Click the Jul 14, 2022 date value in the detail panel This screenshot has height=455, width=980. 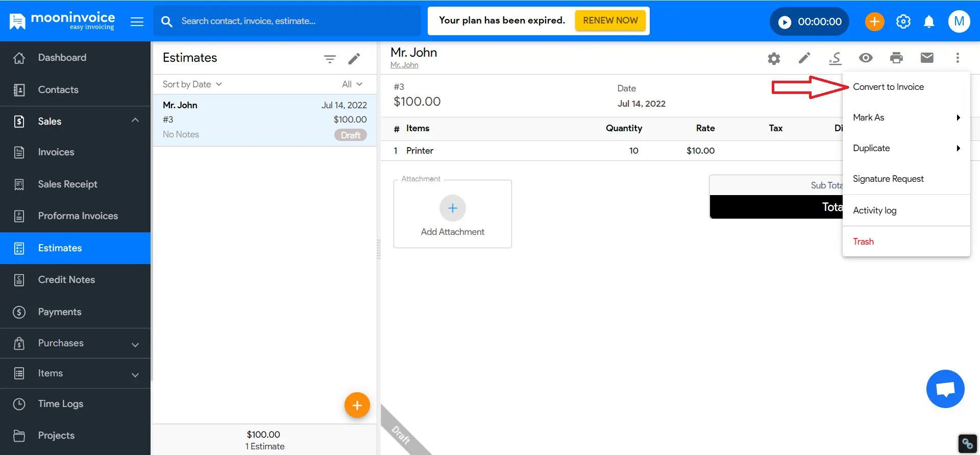[x=642, y=104]
